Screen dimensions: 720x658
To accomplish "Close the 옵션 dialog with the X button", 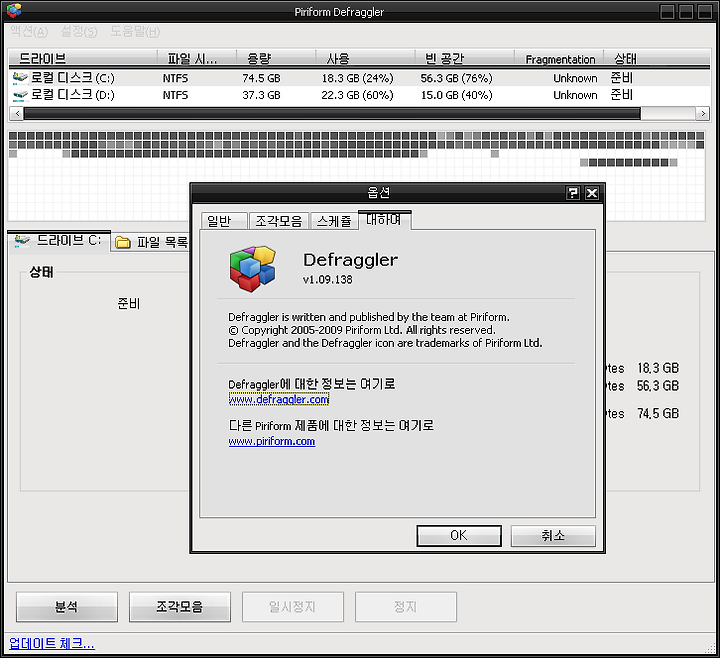I will (592, 193).
